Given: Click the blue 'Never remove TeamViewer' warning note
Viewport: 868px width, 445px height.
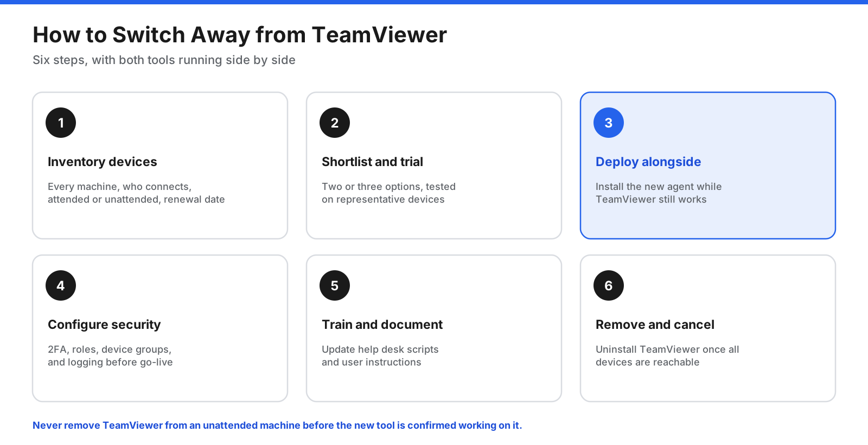Looking at the screenshot, I should point(277,425).
